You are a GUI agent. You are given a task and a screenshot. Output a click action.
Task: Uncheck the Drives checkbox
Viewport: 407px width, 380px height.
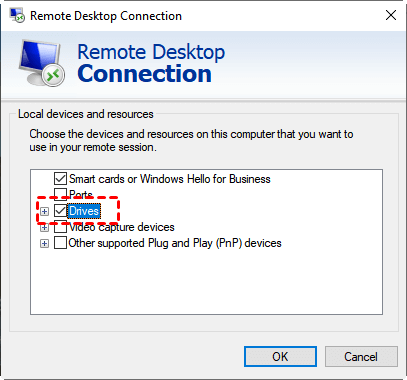click(x=60, y=211)
